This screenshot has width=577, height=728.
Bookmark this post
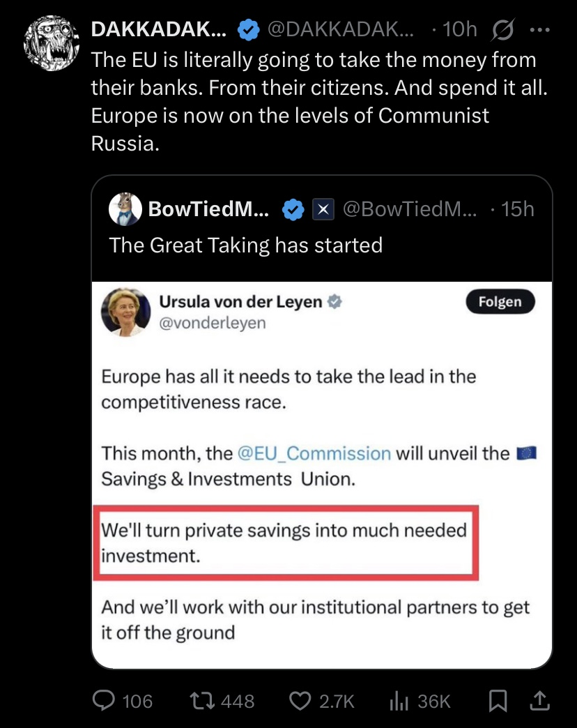click(498, 700)
